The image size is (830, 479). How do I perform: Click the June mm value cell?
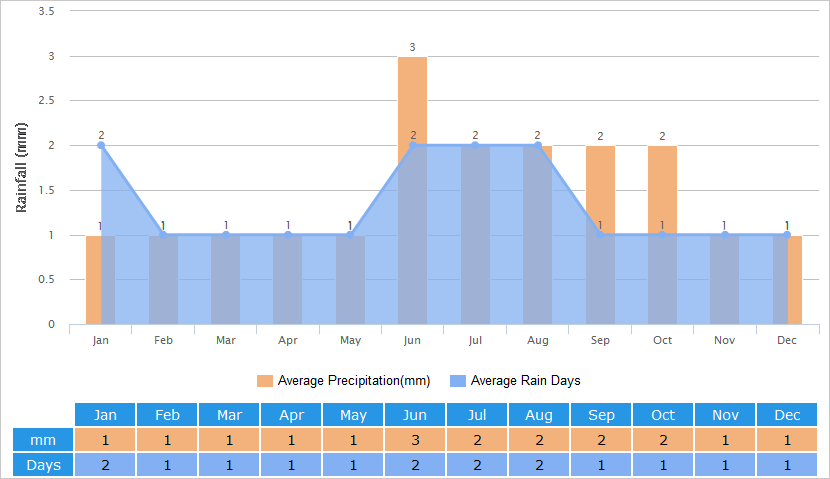[414, 440]
